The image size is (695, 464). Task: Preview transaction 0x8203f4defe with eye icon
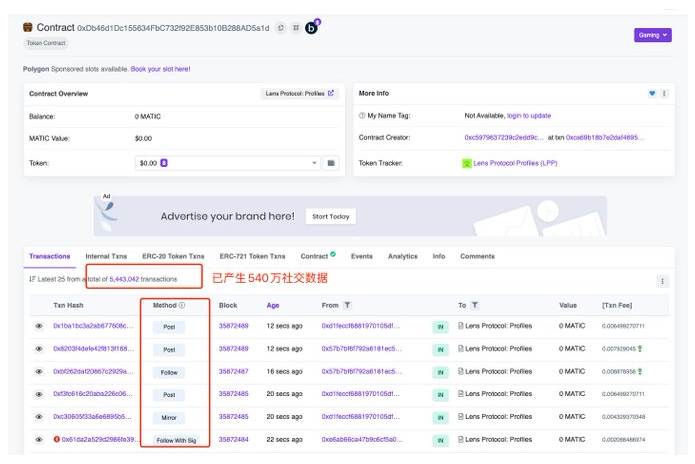click(x=39, y=349)
